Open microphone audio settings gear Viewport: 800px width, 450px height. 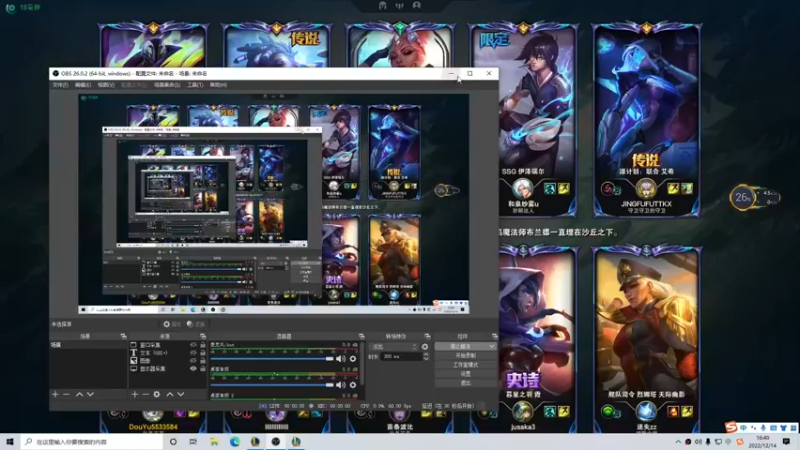pos(353,359)
